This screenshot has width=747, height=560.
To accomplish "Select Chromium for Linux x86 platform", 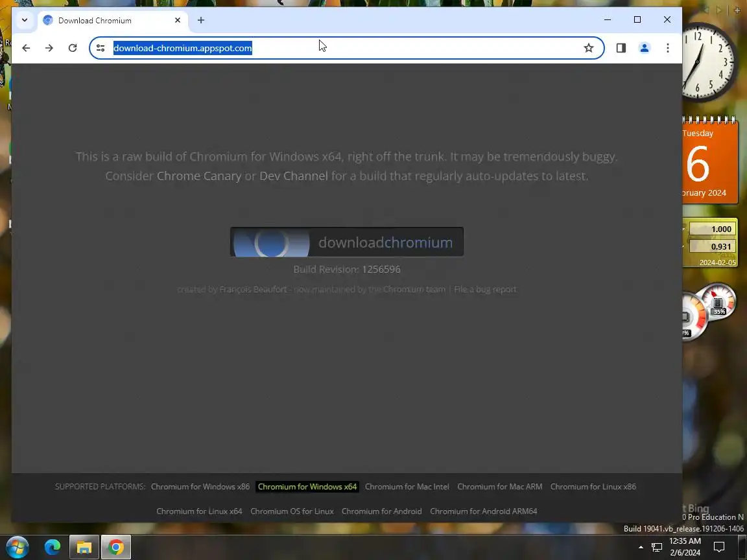I will click(593, 487).
